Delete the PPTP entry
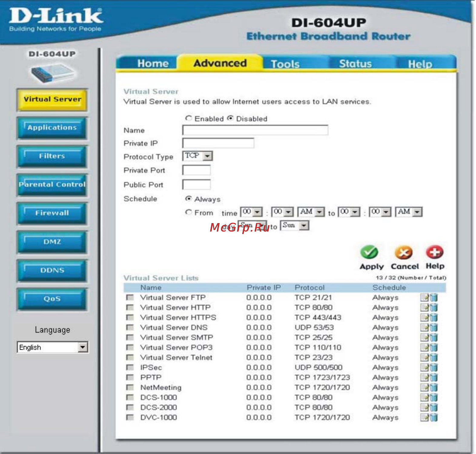The height and width of the screenshot is (454, 476). point(434,377)
